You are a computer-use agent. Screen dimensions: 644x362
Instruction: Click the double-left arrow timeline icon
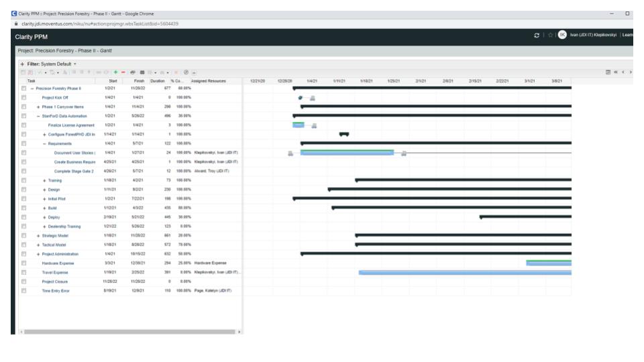pyautogui.click(x=616, y=72)
